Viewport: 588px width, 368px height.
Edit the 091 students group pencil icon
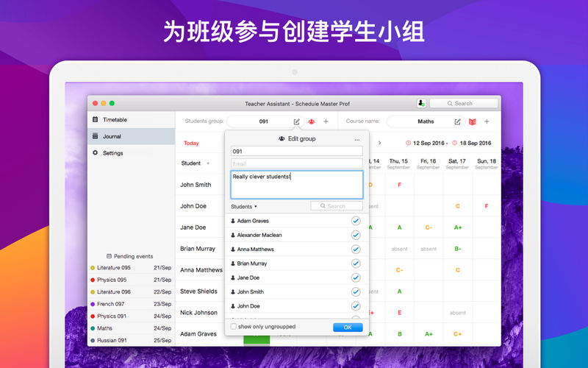coord(297,121)
